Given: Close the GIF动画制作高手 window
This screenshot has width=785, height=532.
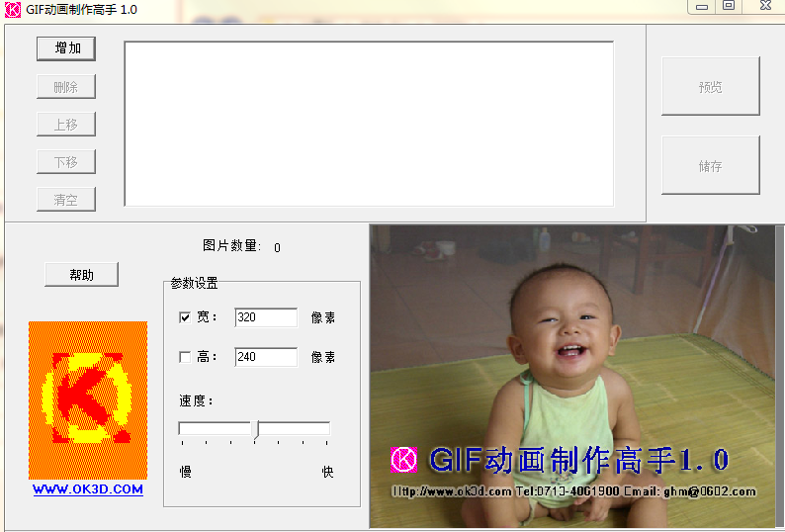Looking at the screenshot, I should click(x=764, y=7).
